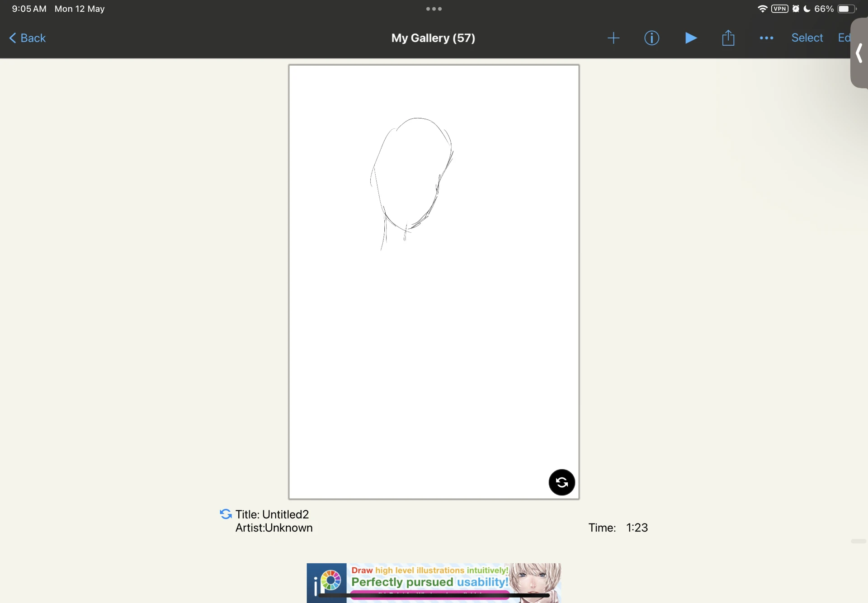Tap the Wi-Fi icon in the status bar
868x603 pixels.
tap(762, 9)
